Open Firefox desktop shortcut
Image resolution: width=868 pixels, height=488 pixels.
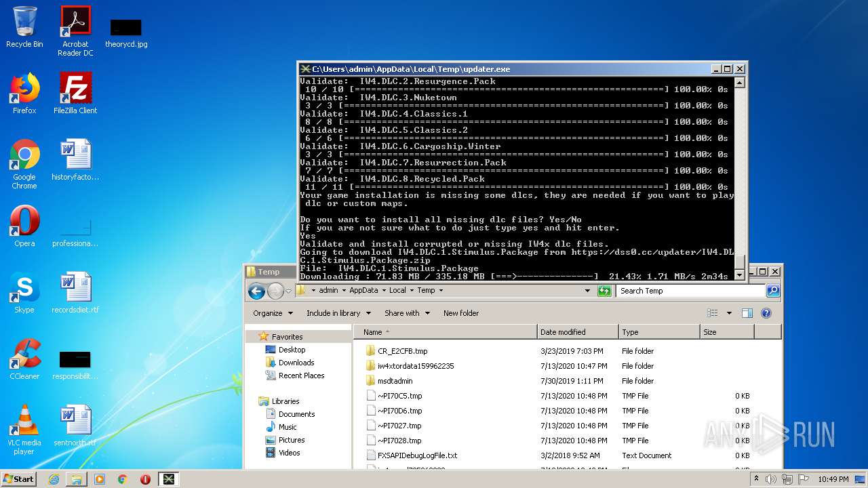pos(24,94)
